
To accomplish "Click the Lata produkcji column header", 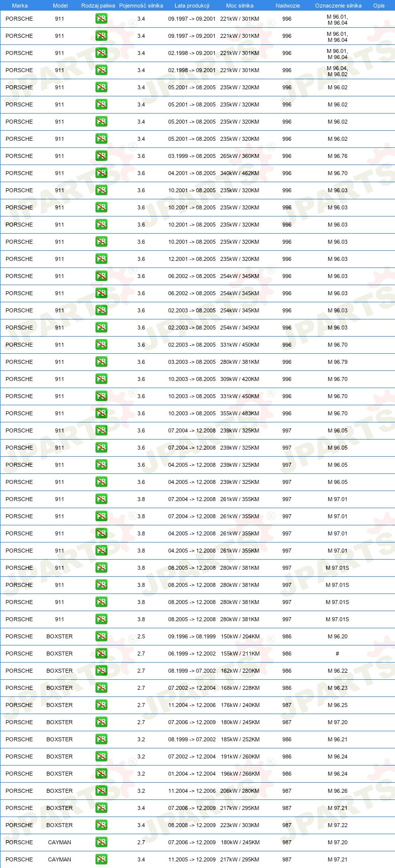I will click(192, 6).
